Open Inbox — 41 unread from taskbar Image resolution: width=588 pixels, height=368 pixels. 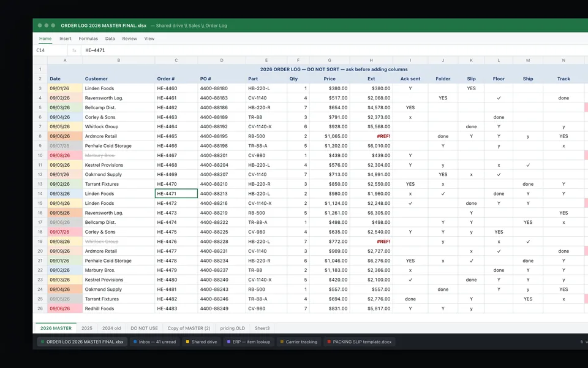pyautogui.click(x=154, y=342)
